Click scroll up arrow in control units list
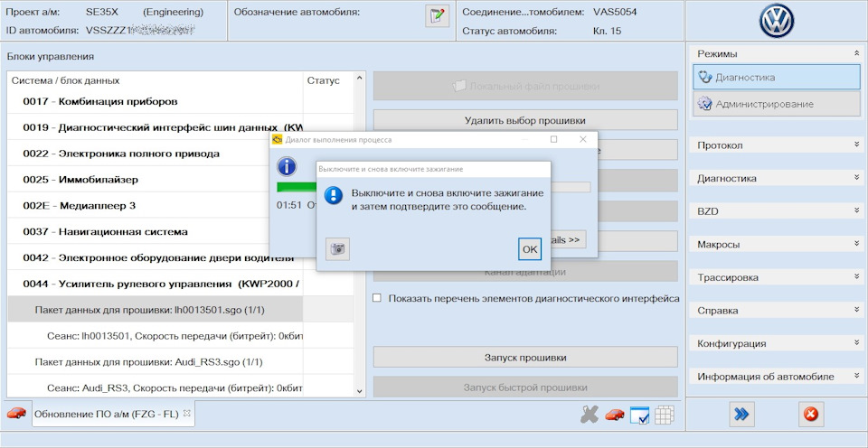 (x=360, y=78)
